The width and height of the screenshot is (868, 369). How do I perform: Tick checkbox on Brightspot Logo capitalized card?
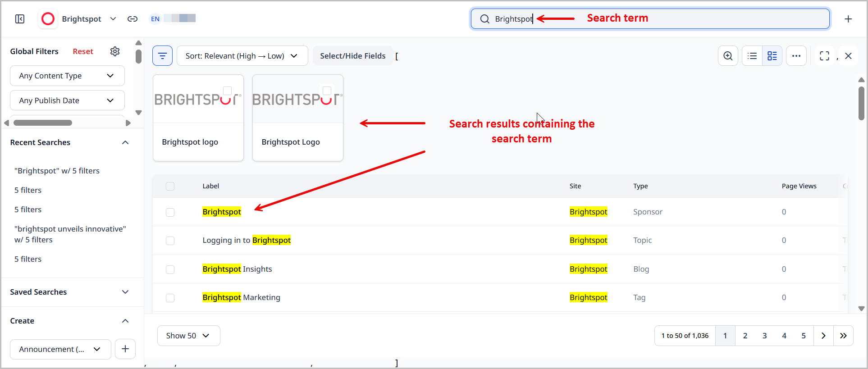click(x=327, y=91)
